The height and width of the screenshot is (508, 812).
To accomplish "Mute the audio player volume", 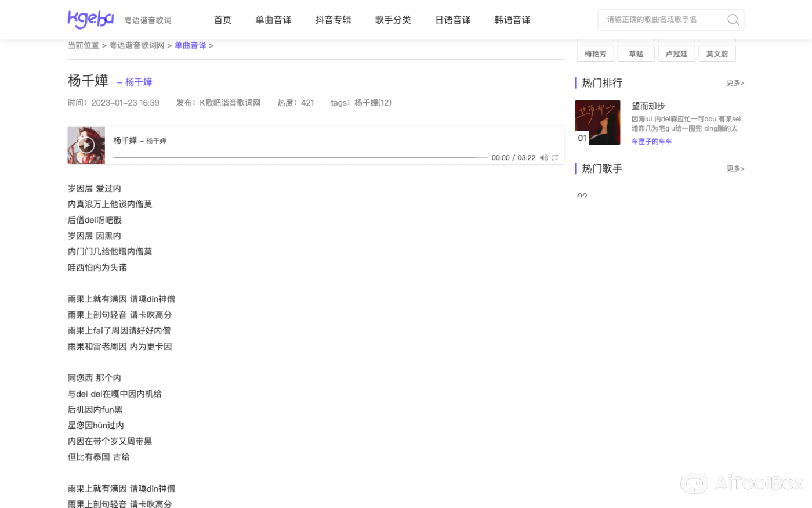I will [543, 158].
